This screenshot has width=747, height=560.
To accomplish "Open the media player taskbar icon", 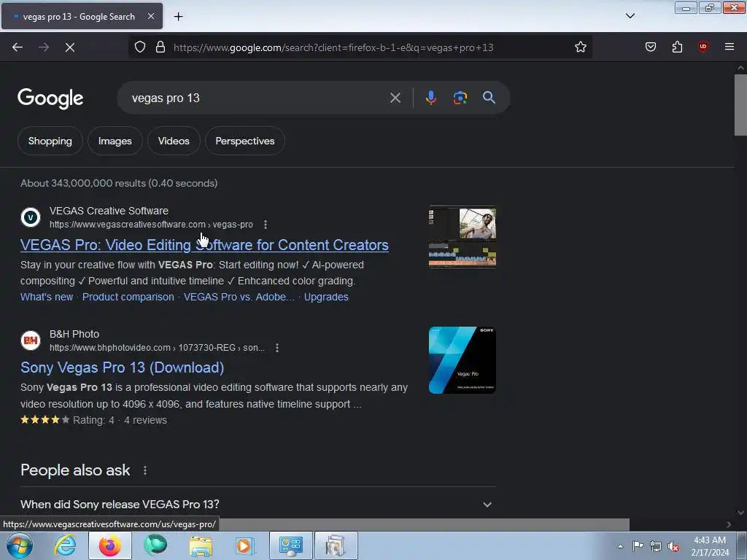I will [x=245, y=545].
